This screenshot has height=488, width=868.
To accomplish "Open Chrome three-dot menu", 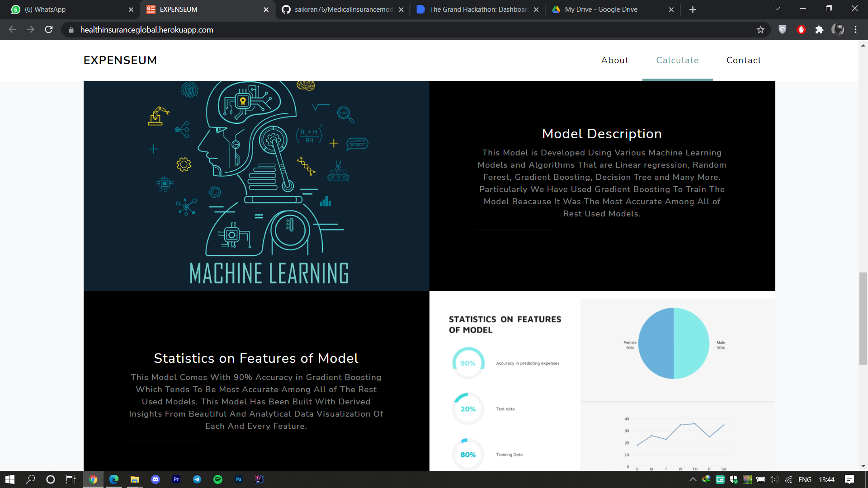I will click(855, 30).
